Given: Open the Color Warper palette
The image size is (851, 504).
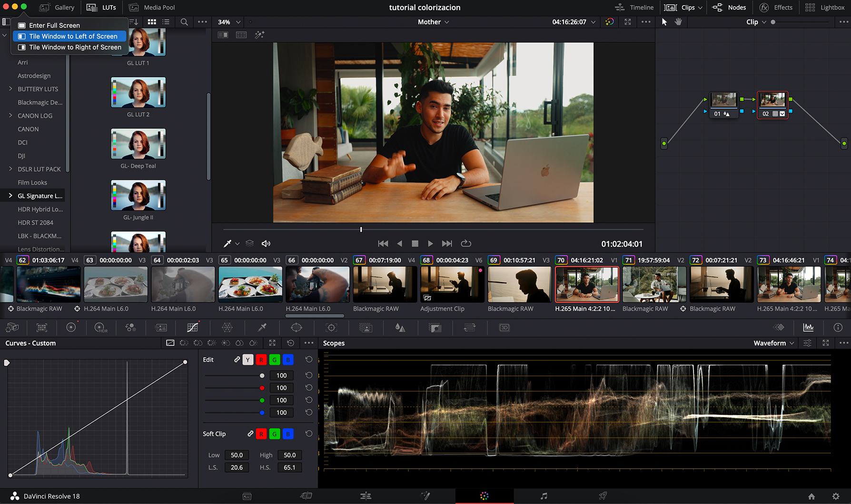Looking at the screenshot, I should pos(227,327).
